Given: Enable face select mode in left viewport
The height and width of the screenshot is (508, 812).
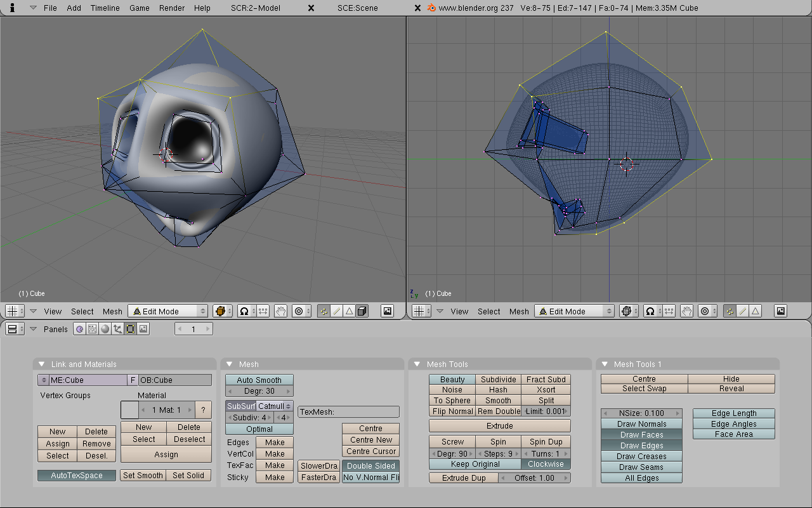Looking at the screenshot, I should point(349,311).
